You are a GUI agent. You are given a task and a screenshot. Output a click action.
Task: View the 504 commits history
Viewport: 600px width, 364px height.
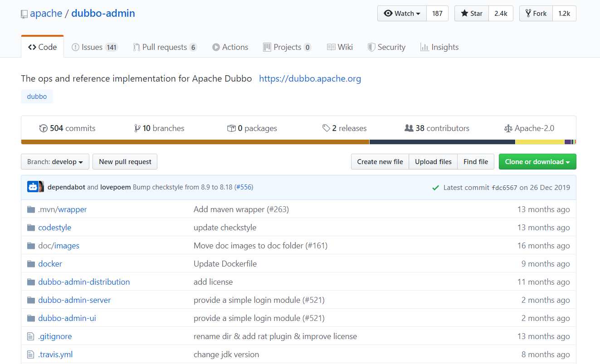[x=67, y=128]
